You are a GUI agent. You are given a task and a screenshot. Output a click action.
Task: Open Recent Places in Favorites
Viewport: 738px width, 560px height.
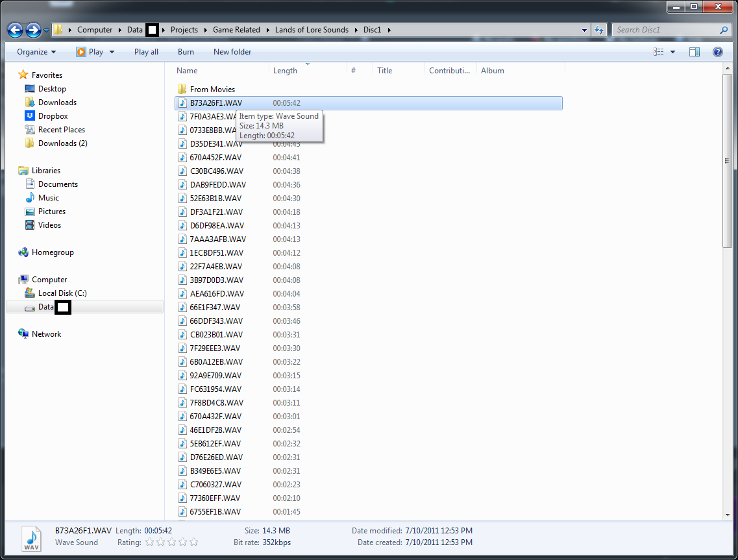pos(61,129)
